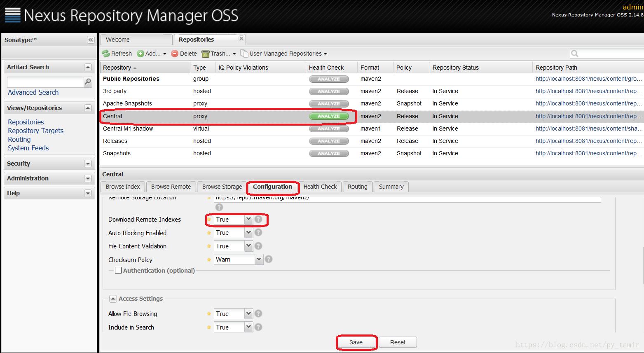Open File Content Validation dropdown

pos(248,246)
